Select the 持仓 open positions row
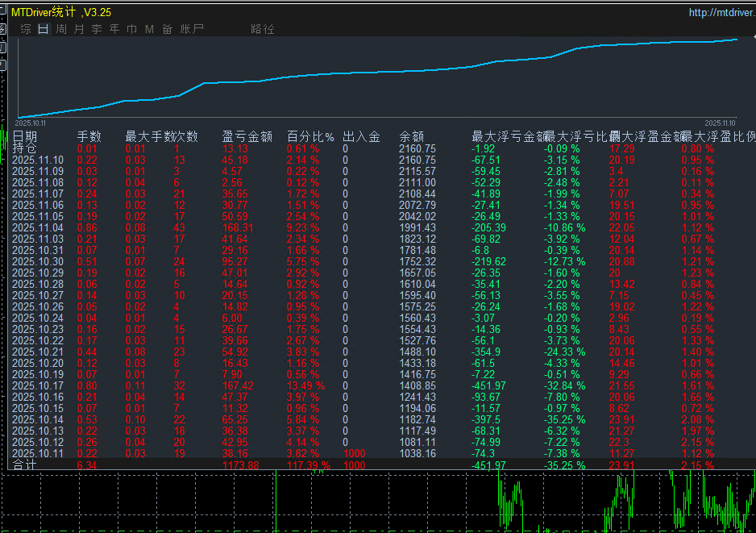The width and height of the screenshot is (756, 533). click(x=25, y=148)
